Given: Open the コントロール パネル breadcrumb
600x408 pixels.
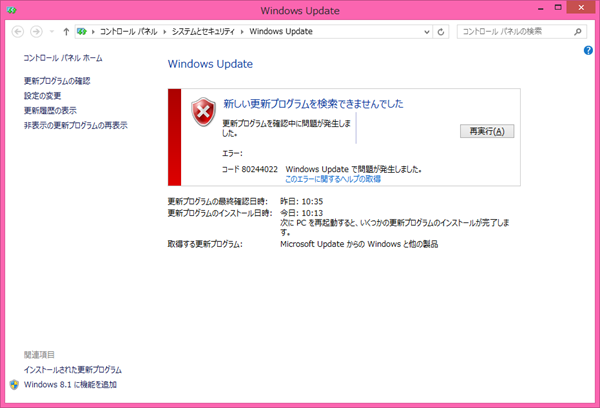Looking at the screenshot, I should (129, 32).
